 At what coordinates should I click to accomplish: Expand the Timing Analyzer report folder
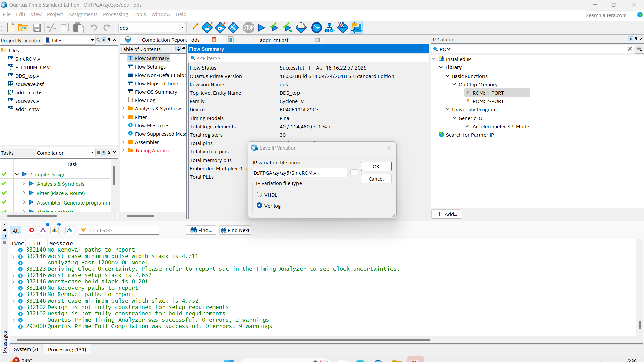(x=123, y=150)
